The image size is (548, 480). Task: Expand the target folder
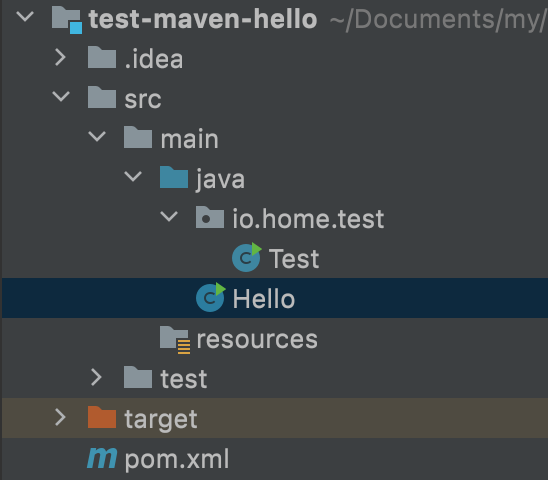(60, 417)
